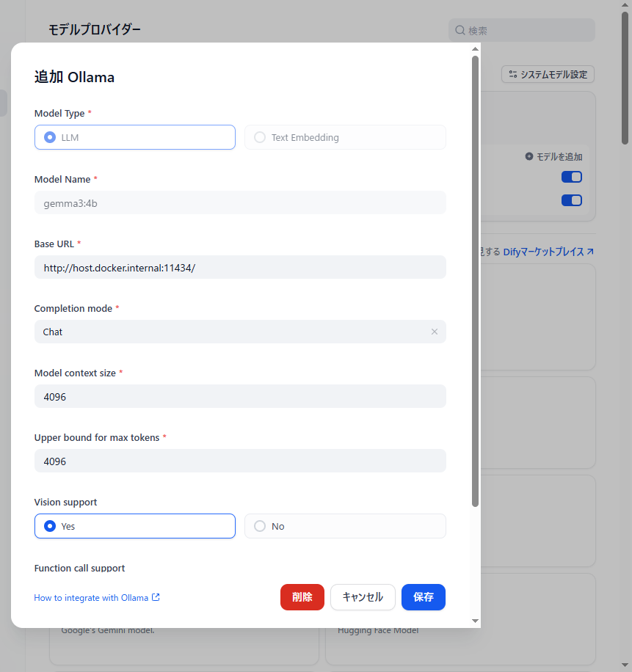
Task: Click the search magnifier icon
Action: click(460, 30)
